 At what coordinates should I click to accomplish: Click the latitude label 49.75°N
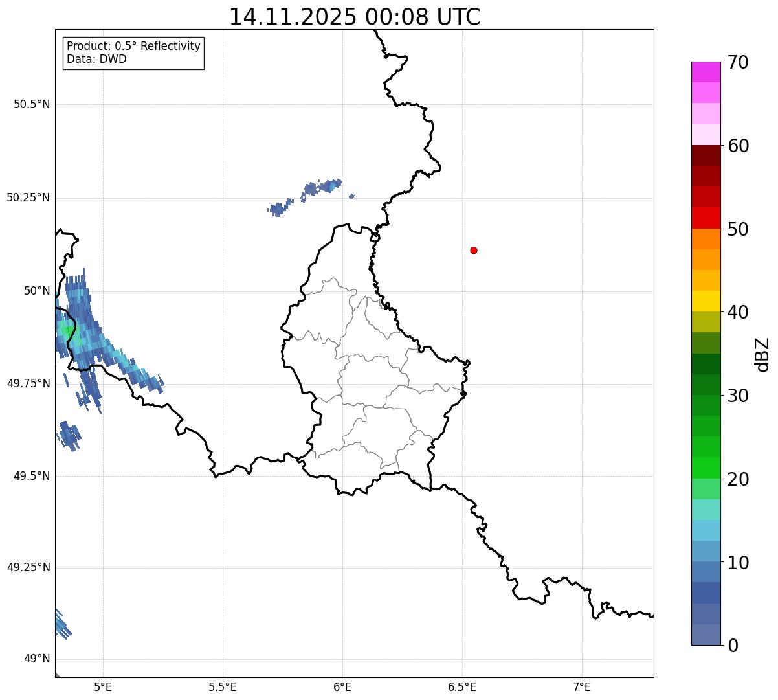point(28,383)
